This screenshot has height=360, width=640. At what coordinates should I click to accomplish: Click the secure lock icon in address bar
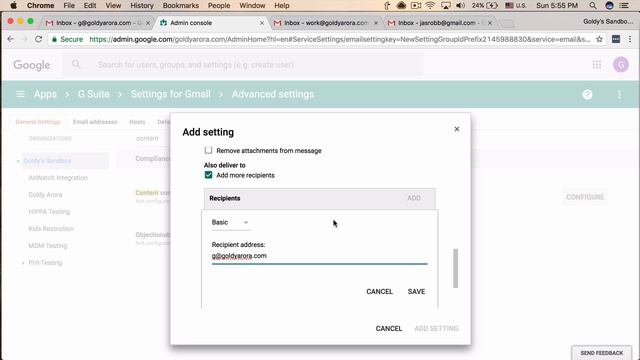(x=54, y=39)
